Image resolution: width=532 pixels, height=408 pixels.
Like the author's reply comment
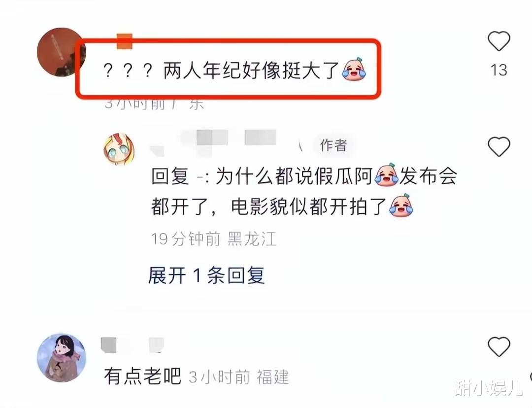pyautogui.click(x=499, y=147)
